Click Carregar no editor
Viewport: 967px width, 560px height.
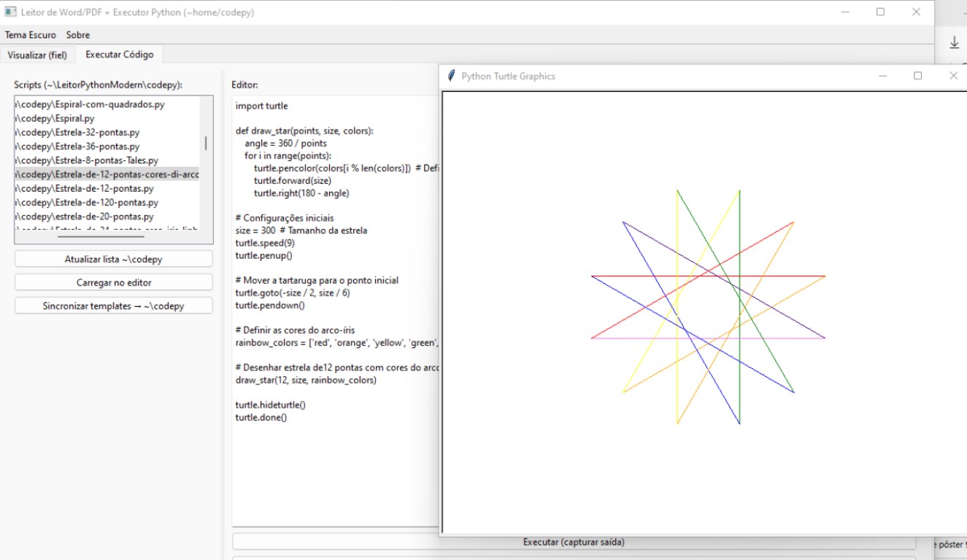(114, 282)
